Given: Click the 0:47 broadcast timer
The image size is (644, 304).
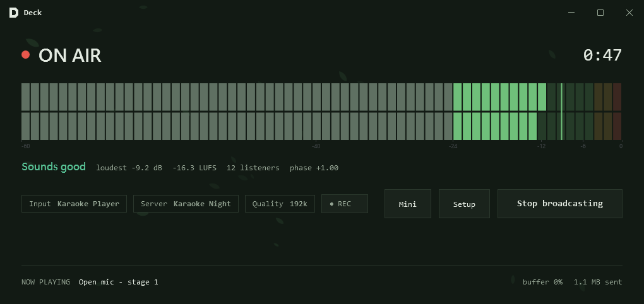Looking at the screenshot, I should click(x=602, y=55).
